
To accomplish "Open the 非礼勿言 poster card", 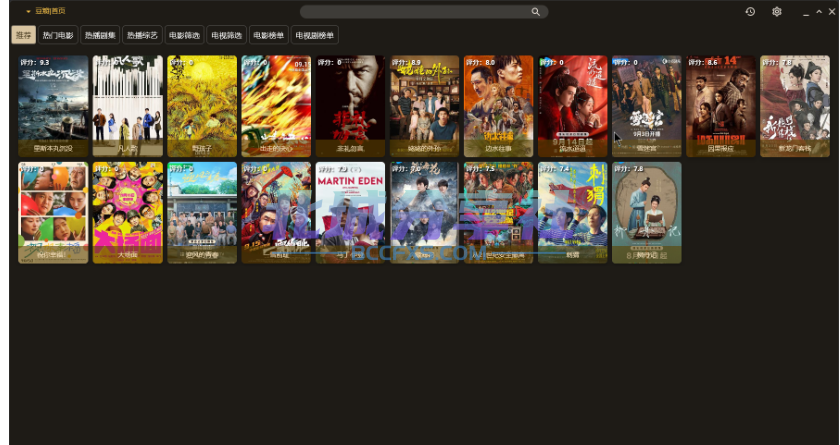I will click(x=350, y=106).
